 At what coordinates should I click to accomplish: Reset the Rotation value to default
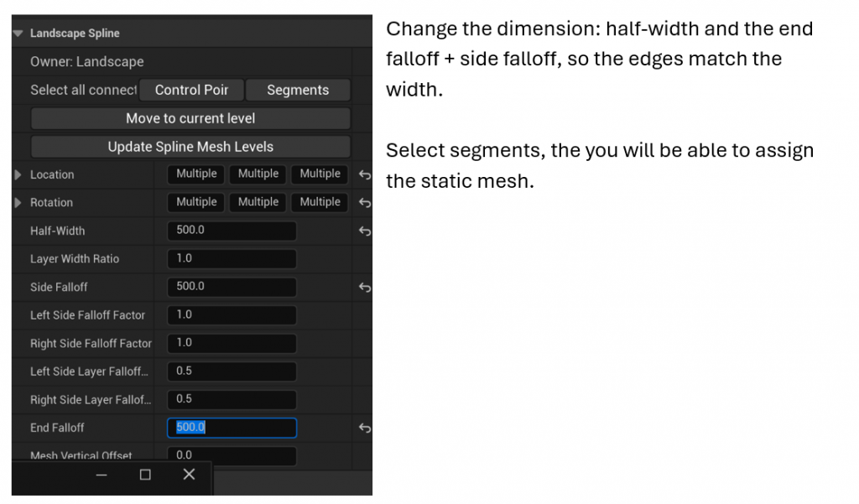click(x=365, y=203)
